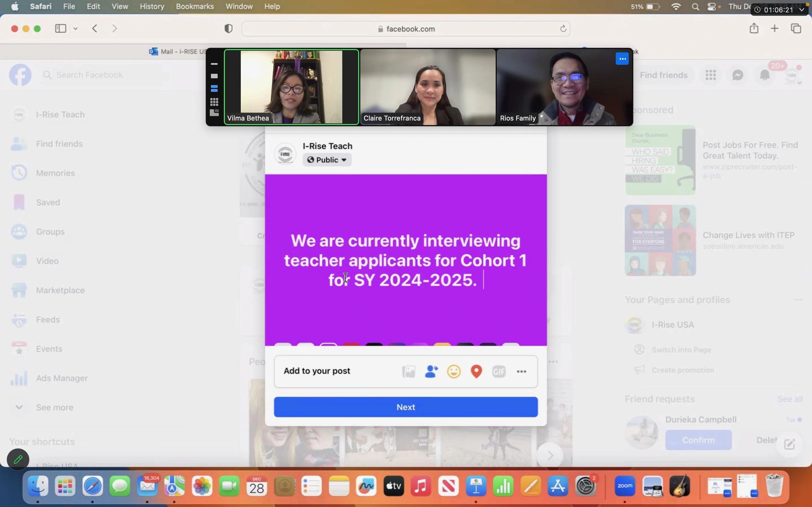Click Zoom panel's blue options button
This screenshot has height=507, width=812.
[622, 59]
